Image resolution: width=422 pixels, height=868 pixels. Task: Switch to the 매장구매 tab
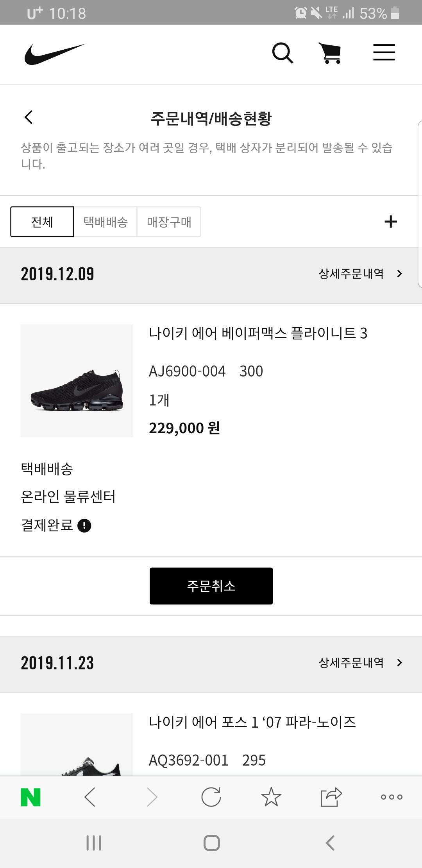tap(169, 222)
